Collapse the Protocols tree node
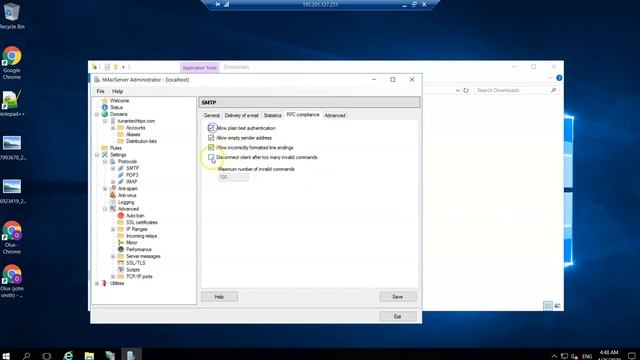640x360 pixels. pyautogui.click(x=105, y=162)
